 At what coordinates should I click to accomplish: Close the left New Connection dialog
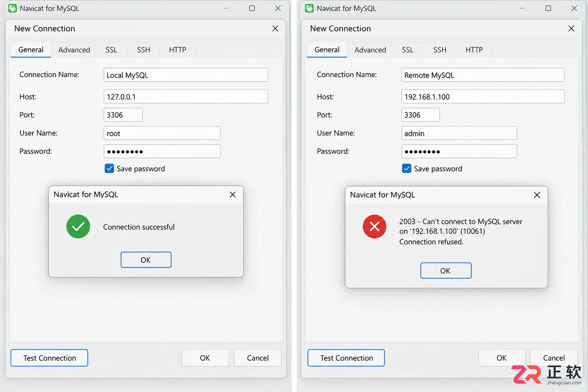point(275,29)
